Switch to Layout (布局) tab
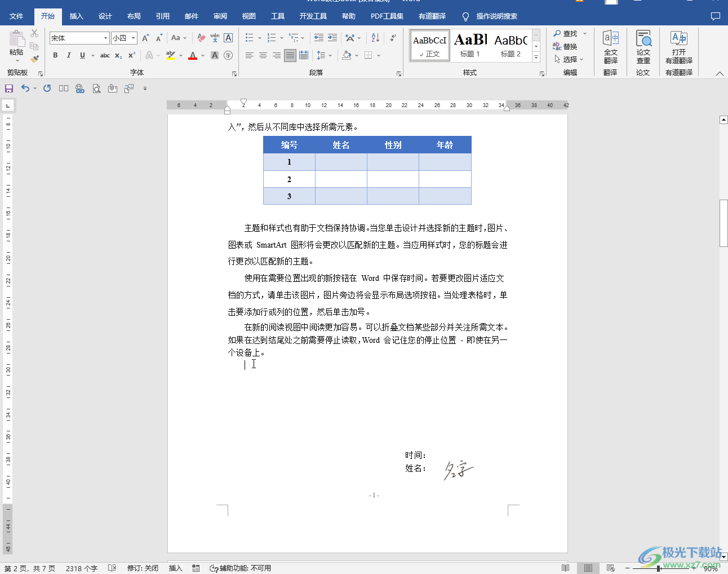 tap(134, 16)
